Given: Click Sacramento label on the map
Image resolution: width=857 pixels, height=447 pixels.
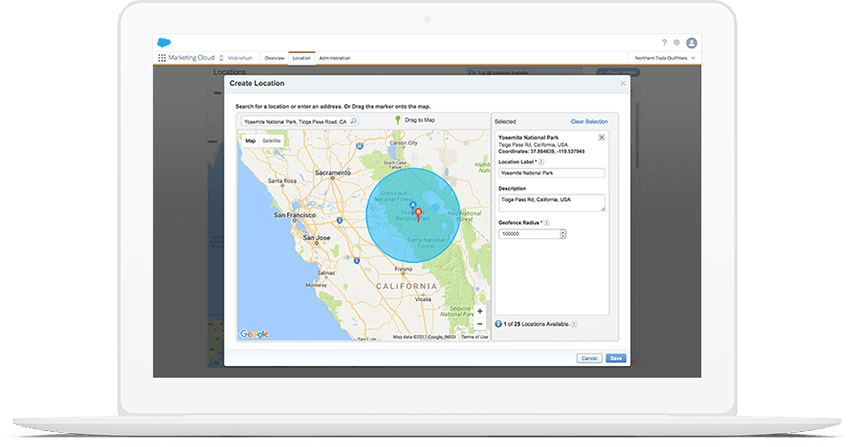Looking at the screenshot, I should tap(333, 173).
